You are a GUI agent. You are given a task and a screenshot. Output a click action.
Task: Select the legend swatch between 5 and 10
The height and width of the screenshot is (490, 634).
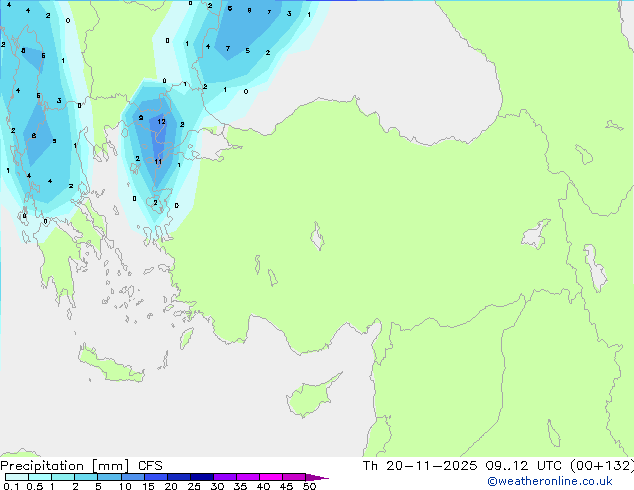coord(109,477)
